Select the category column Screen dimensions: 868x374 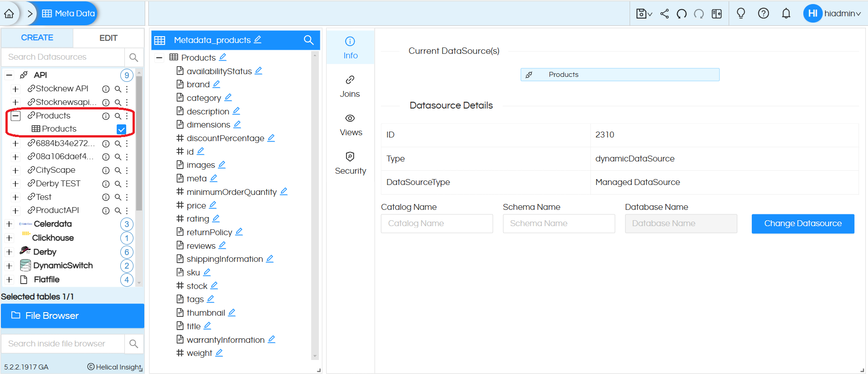click(x=204, y=98)
